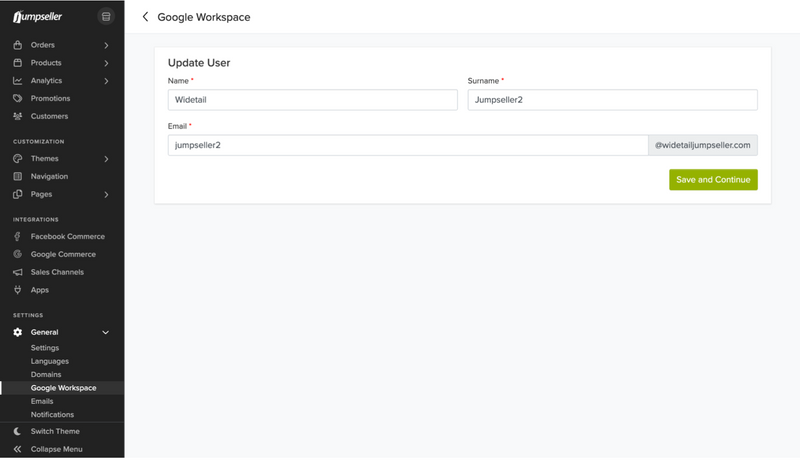Click the Promotions tag icon
Viewport: 800px width, 463px height.
point(18,99)
